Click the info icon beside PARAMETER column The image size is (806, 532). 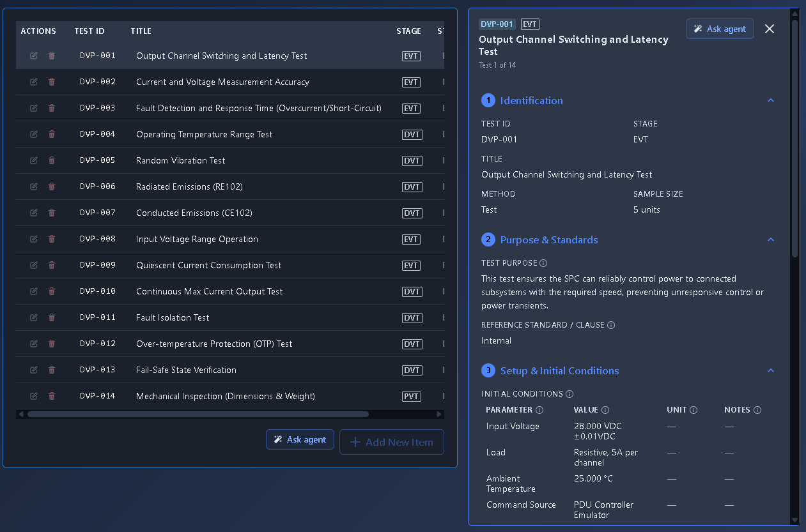pos(539,410)
